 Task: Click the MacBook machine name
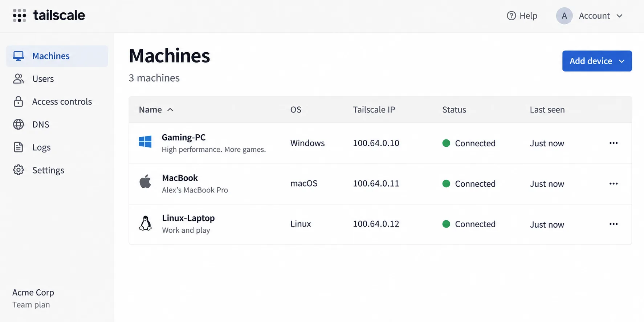[180, 178]
